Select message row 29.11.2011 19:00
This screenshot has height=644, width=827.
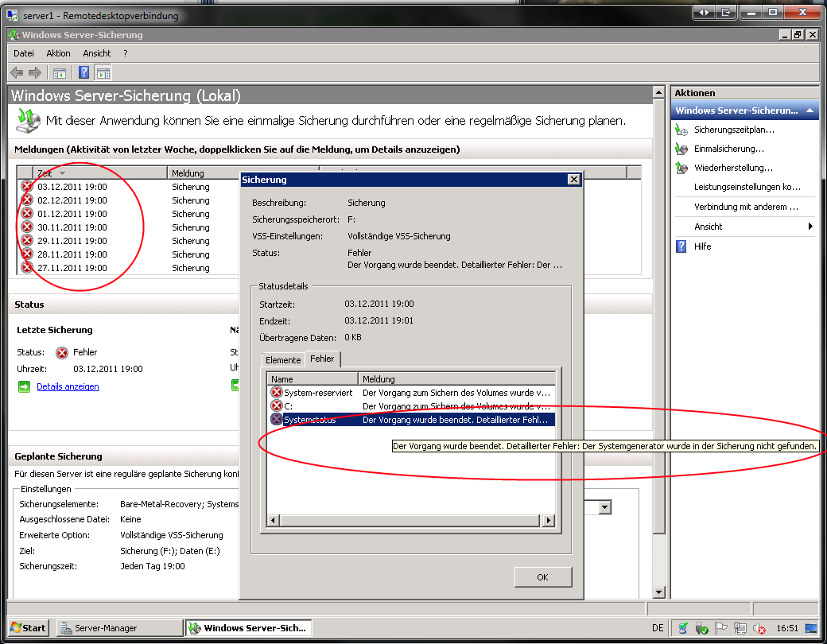pyautogui.click(x=129, y=241)
